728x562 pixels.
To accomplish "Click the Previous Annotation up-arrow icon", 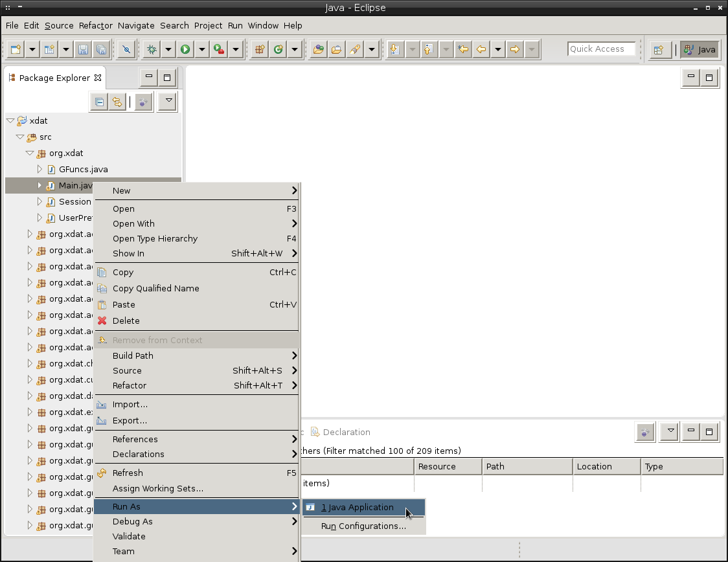I will coord(429,49).
